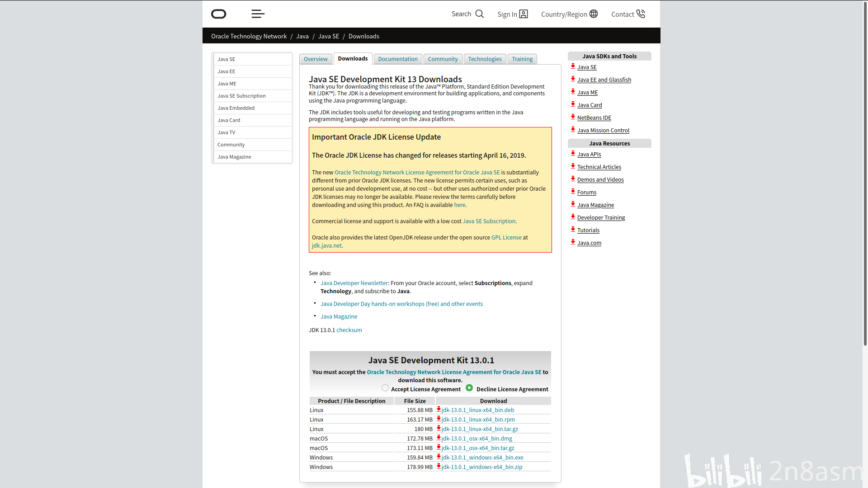Click the download icon for jdk-13.0.1_windows-x64_bin.exe
Screen dimensions: 868x488
(439, 457)
